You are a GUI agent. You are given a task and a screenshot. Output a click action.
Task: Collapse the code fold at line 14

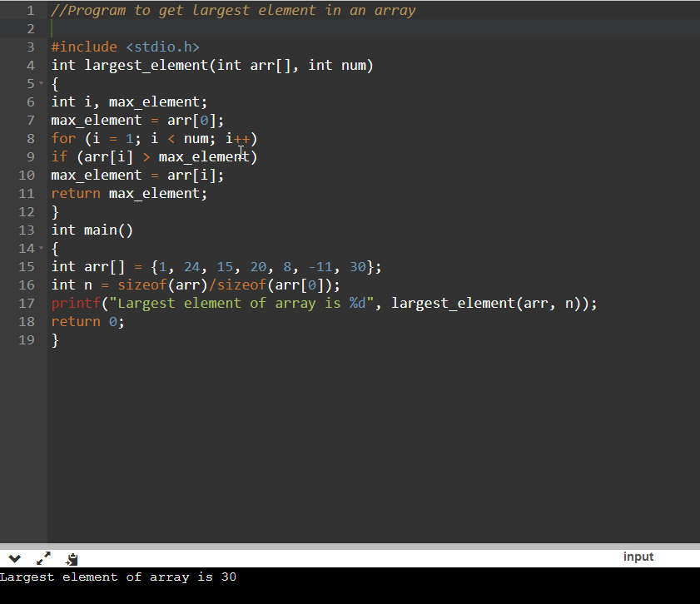pos(41,248)
